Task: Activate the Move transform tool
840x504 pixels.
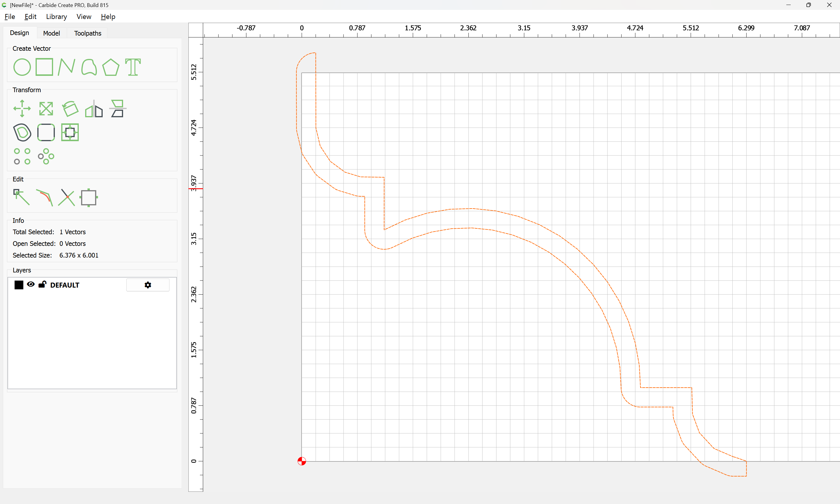Action: click(x=22, y=109)
